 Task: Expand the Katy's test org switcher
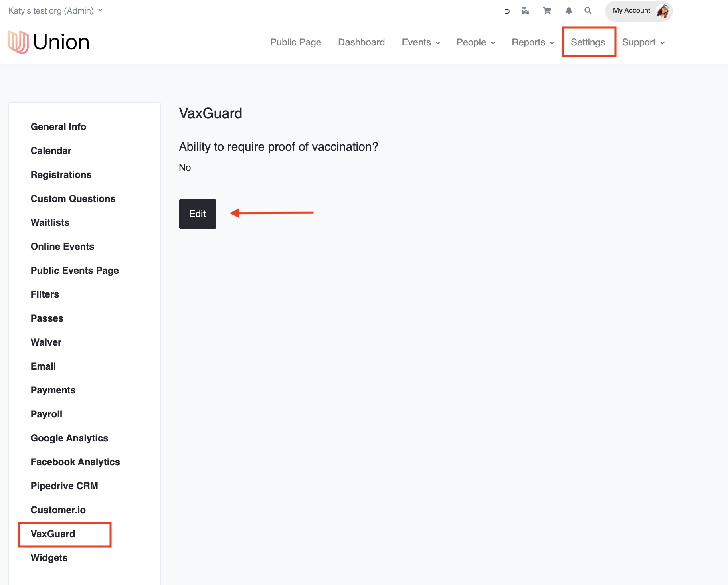55,11
